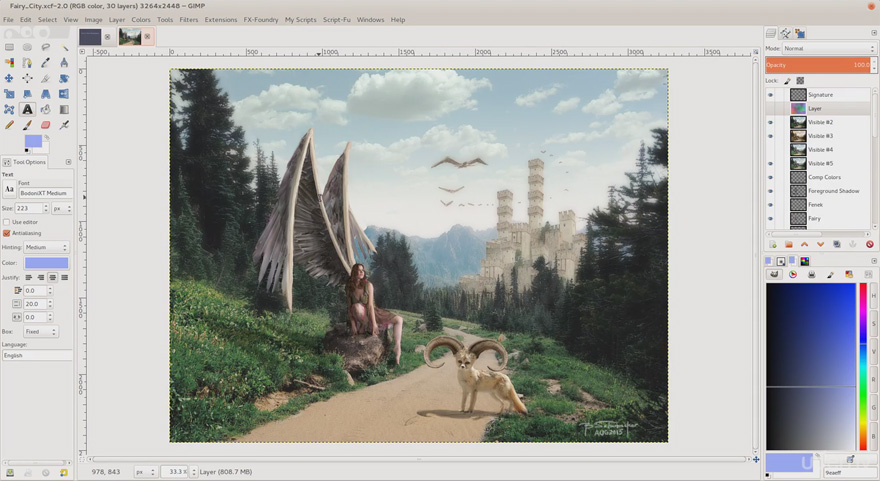Hide the Visible #3 layer
Viewport: 880px width, 481px height.
[x=771, y=136]
